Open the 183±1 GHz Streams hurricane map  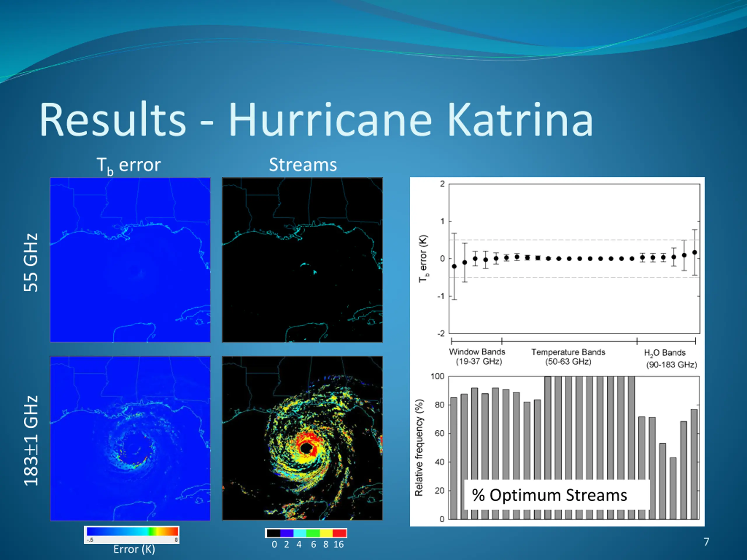(x=302, y=438)
